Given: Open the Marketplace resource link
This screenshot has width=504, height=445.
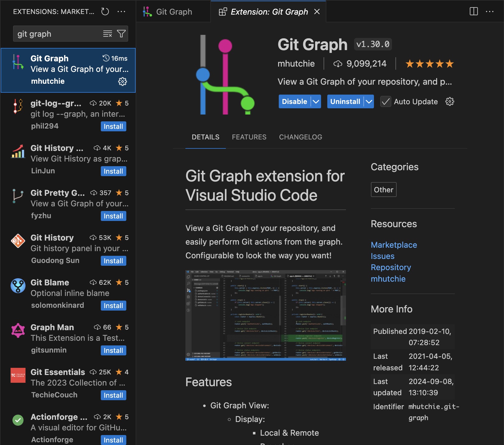Looking at the screenshot, I should tap(394, 245).
